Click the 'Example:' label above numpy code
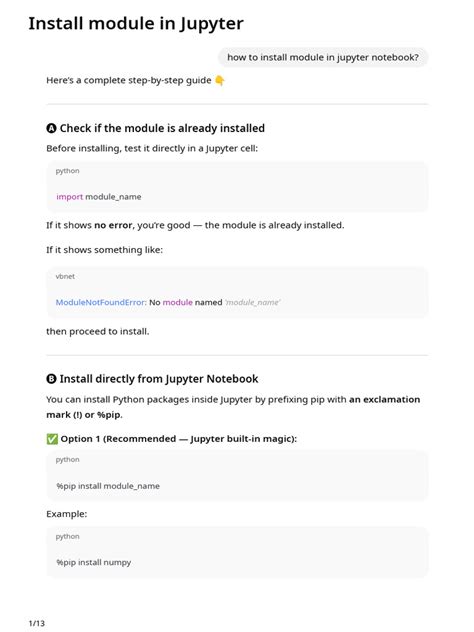Viewport: 474px width, 632px height. 67,514
